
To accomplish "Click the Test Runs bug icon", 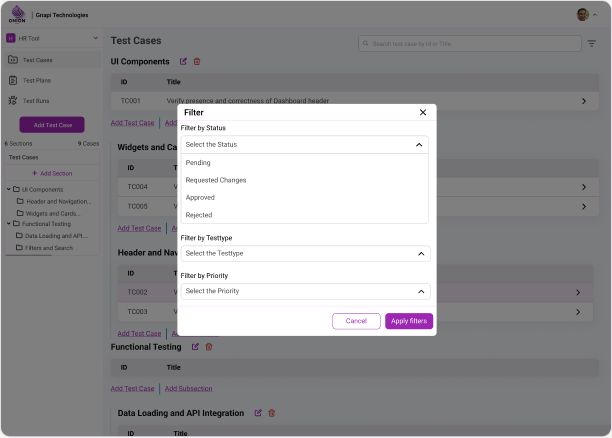I will tap(12, 100).
